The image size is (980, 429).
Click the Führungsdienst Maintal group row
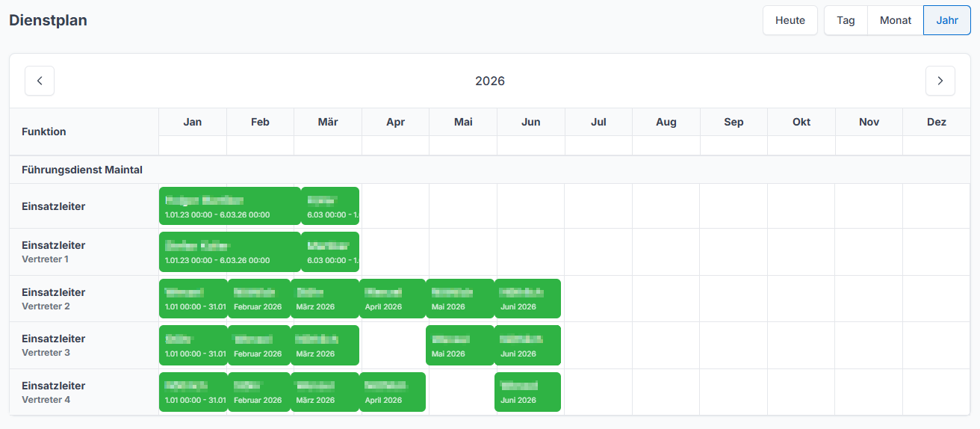[490, 170]
